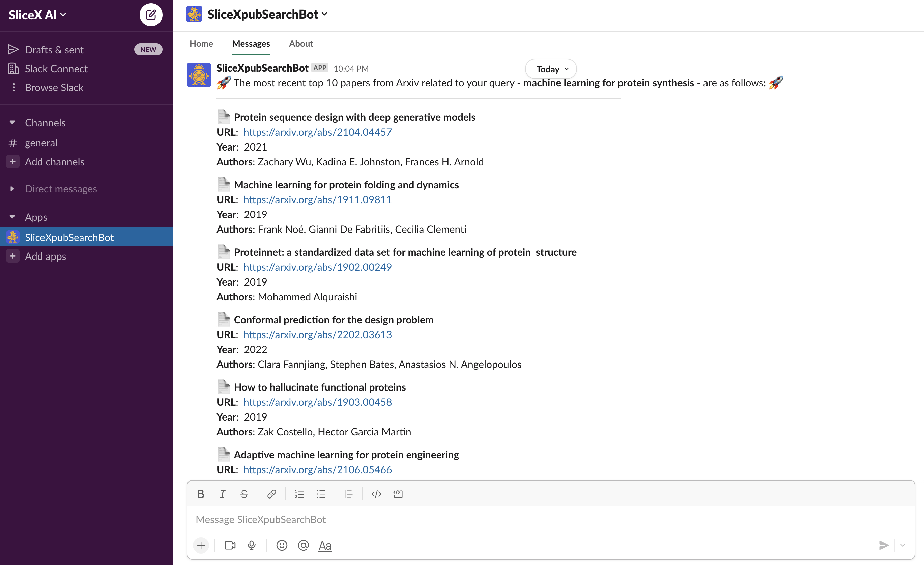Toggle bold formatting in composer
The image size is (924, 565).
pos(201,494)
